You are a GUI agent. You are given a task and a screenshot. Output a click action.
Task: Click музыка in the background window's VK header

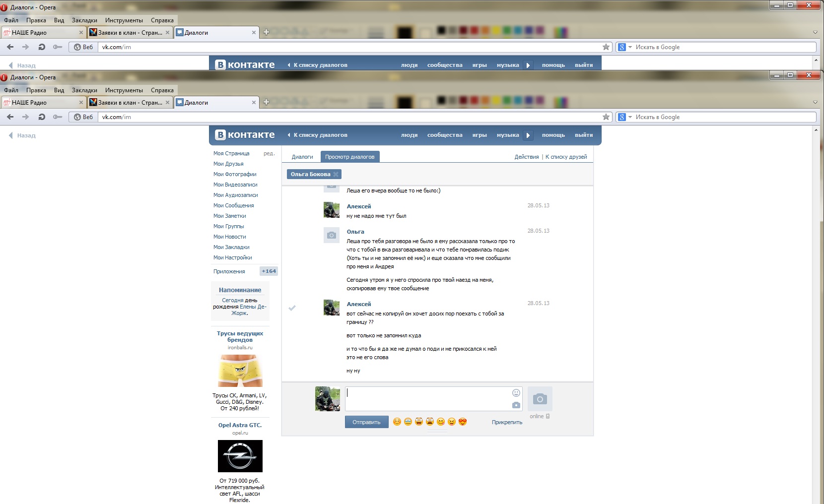508,65
